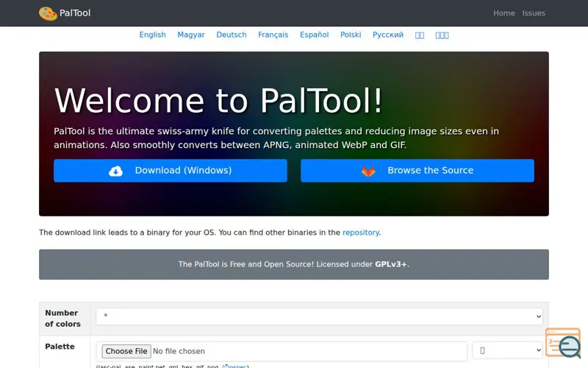Open the Home navigation item
This screenshot has height=368, width=588.
coord(503,13)
